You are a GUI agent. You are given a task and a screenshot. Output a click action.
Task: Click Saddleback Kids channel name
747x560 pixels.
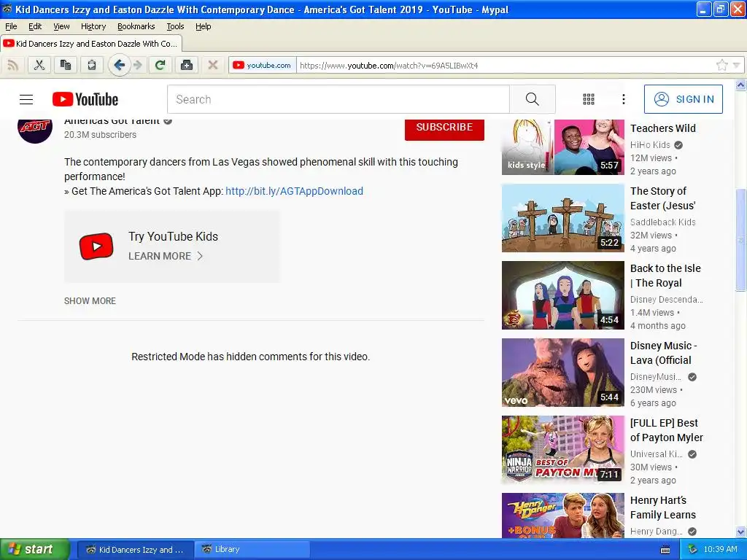pyautogui.click(x=662, y=222)
